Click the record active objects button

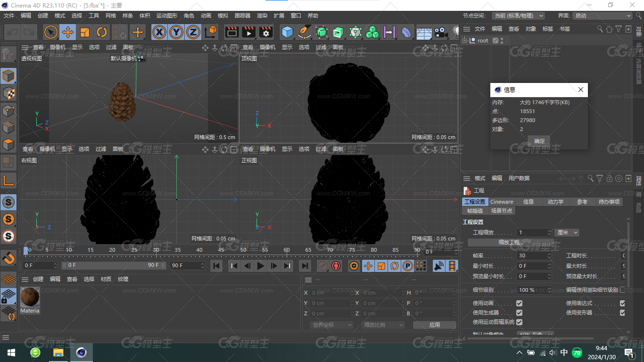323,266
